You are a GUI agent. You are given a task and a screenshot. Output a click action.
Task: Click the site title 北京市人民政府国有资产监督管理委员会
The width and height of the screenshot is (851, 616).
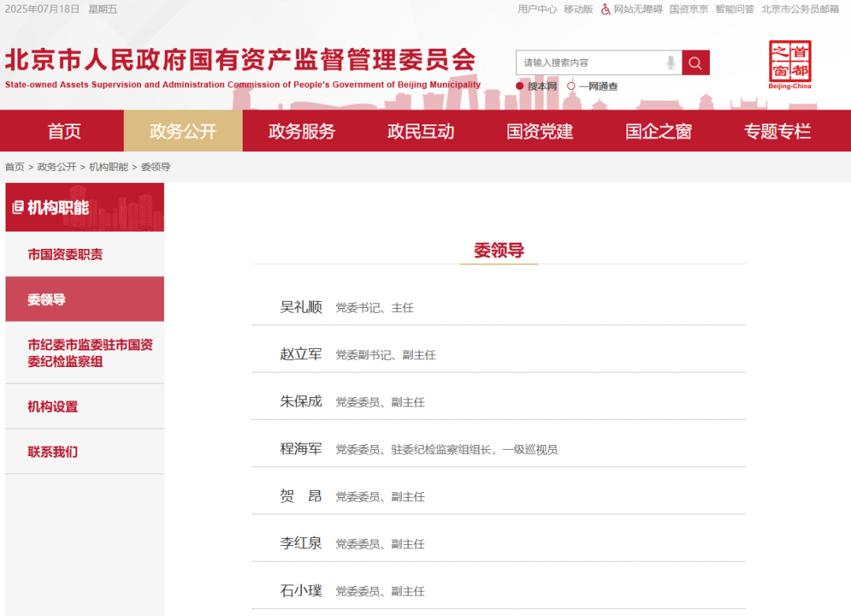pyautogui.click(x=240, y=60)
